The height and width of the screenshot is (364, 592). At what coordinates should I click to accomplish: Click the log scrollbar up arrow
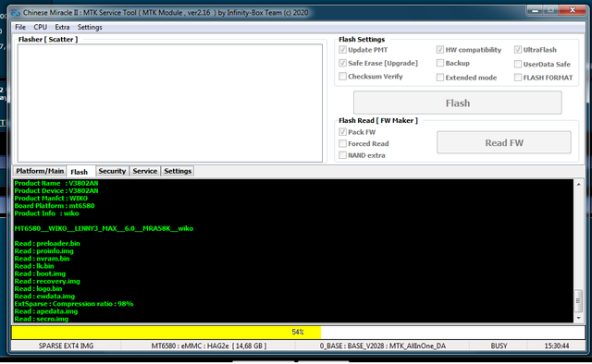578,185
